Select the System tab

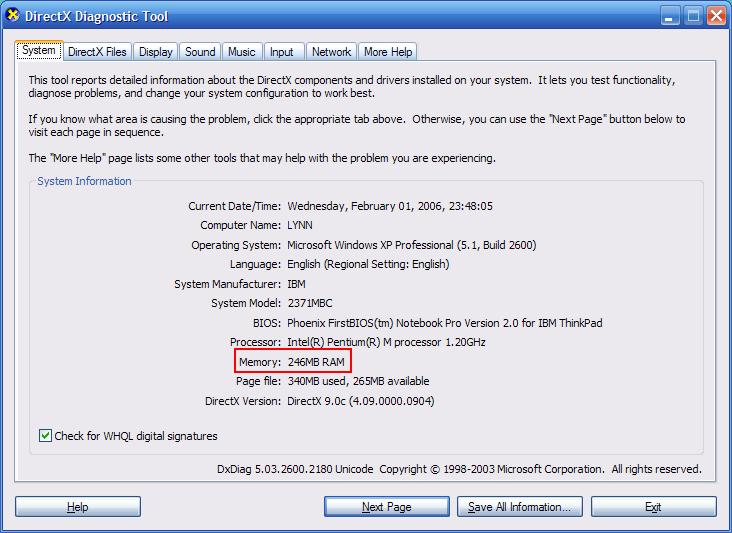[x=39, y=50]
